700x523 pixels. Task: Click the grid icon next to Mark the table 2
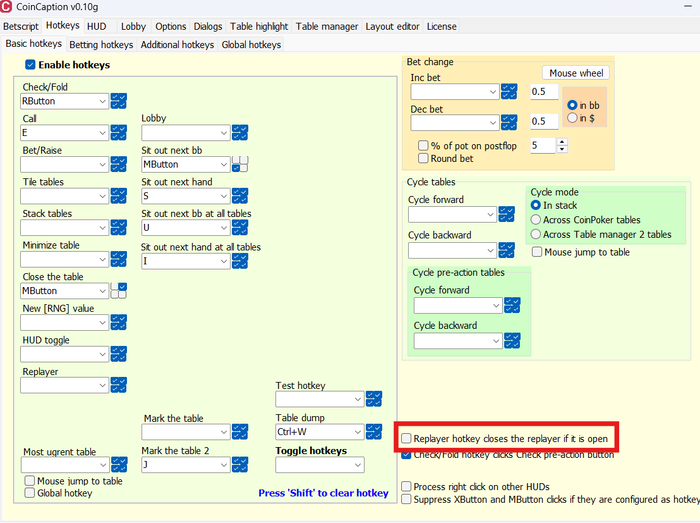[x=239, y=464]
